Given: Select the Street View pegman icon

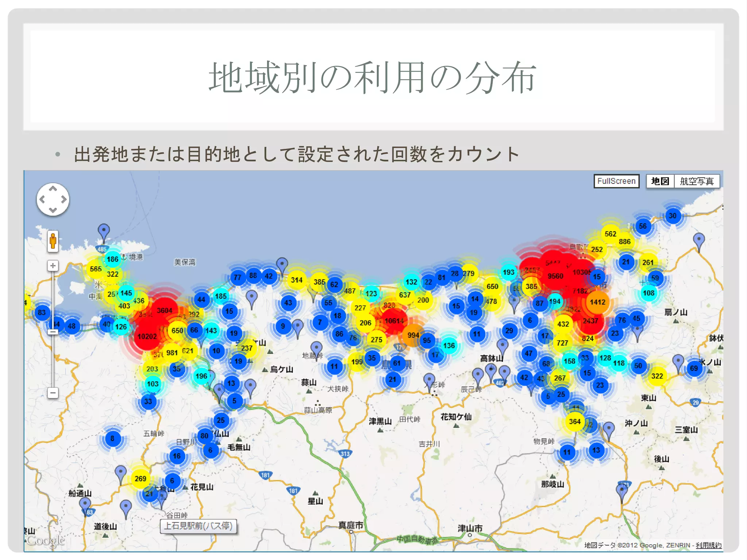Looking at the screenshot, I should pyautogui.click(x=53, y=241).
